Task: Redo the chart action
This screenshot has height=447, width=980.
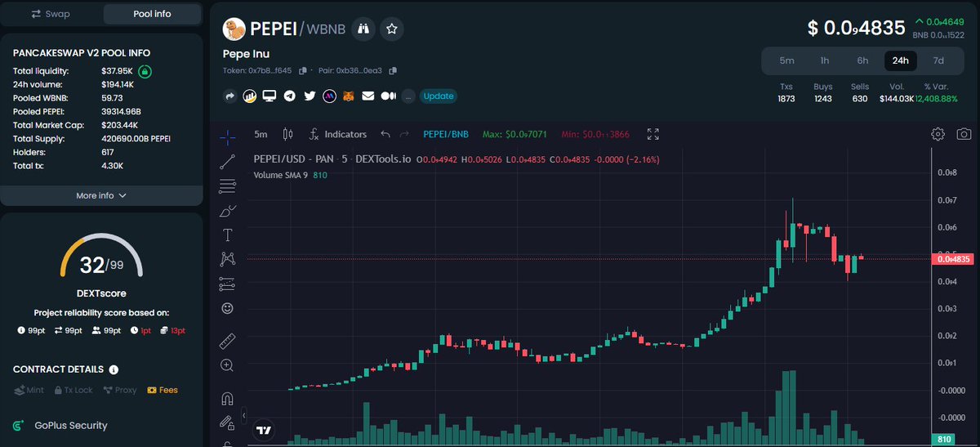Action: (406, 134)
